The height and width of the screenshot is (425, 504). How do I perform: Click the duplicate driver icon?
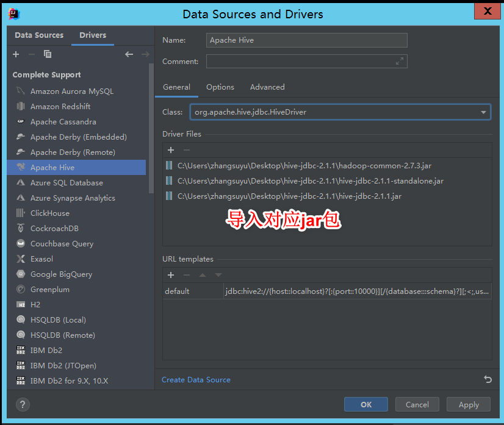tap(48, 54)
